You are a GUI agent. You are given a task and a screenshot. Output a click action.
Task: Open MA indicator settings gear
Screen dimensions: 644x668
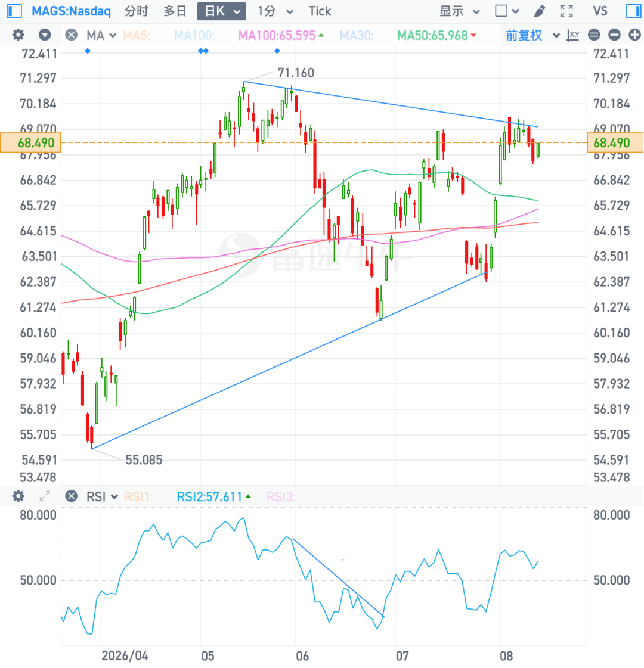coord(18,35)
